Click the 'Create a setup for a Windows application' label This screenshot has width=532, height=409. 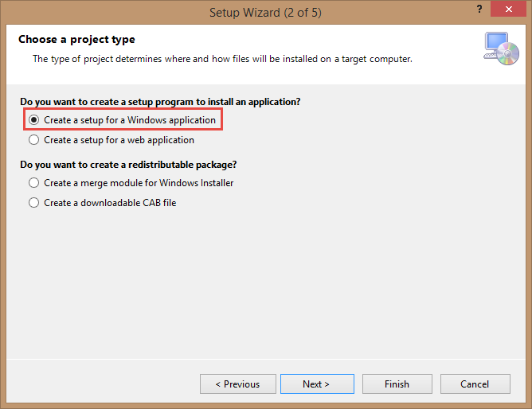click(130, 120)
